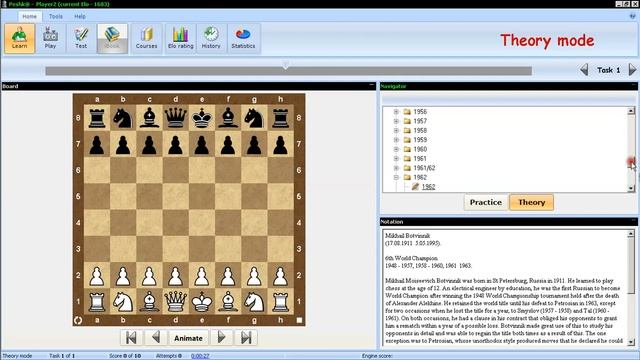Click elapsed time link in status bar
Image resolution: width=640 pixels, height=360 pixels.
click(200, 356)
